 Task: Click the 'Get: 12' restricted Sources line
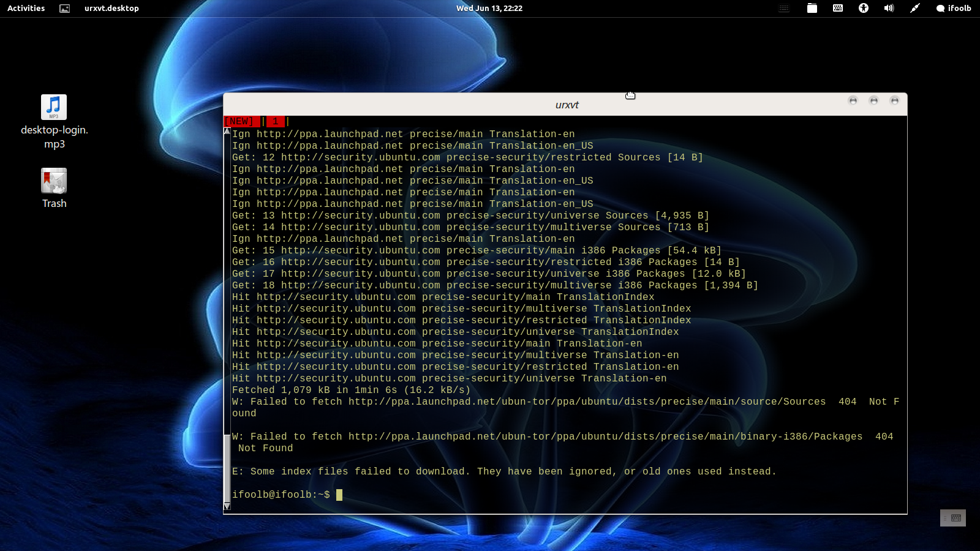[467, 157]
